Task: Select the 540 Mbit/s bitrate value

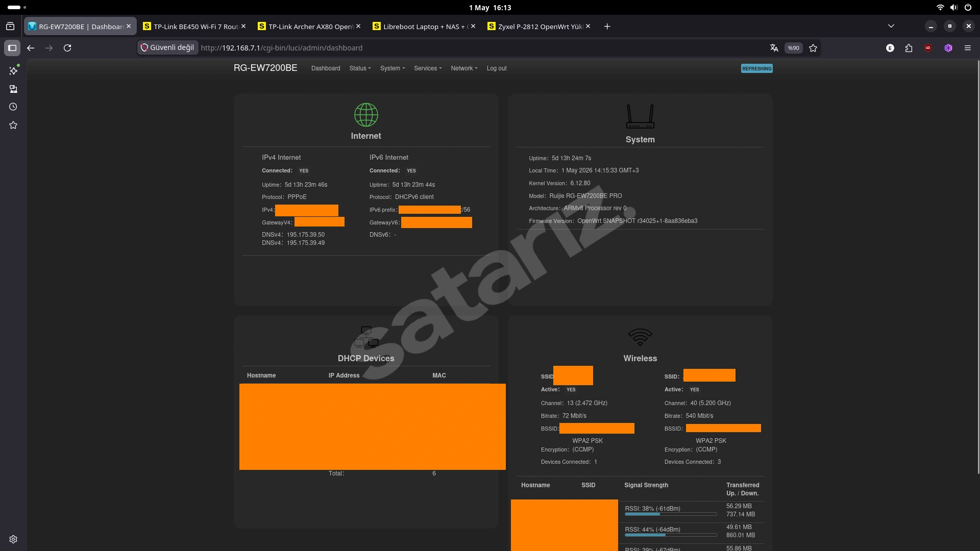Action: 699,416
